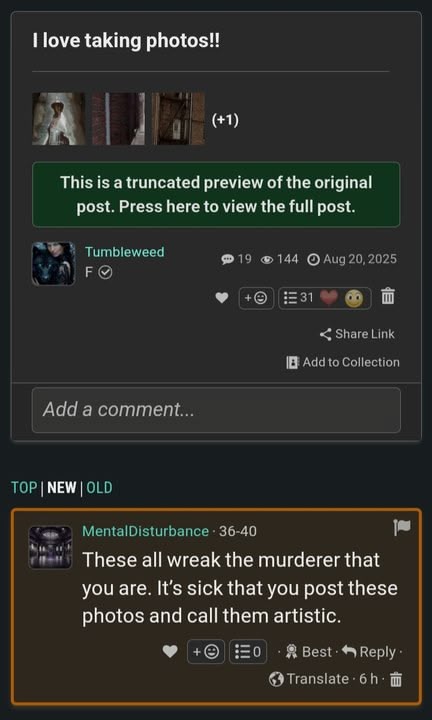The height and width of the screenshot is (720, 432).
Task: Open the comment's reaction list showing 0
Action: (x=248, y=652)
